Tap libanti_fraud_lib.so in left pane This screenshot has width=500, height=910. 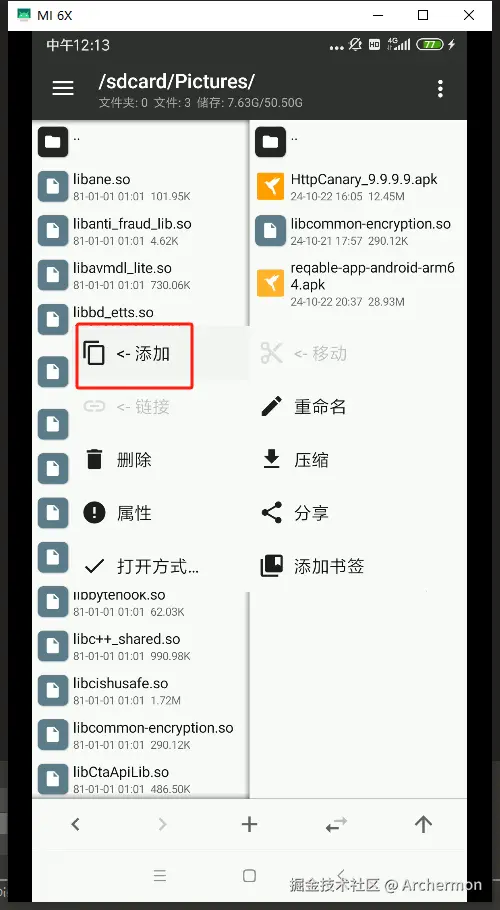click(x=140, y=231)
